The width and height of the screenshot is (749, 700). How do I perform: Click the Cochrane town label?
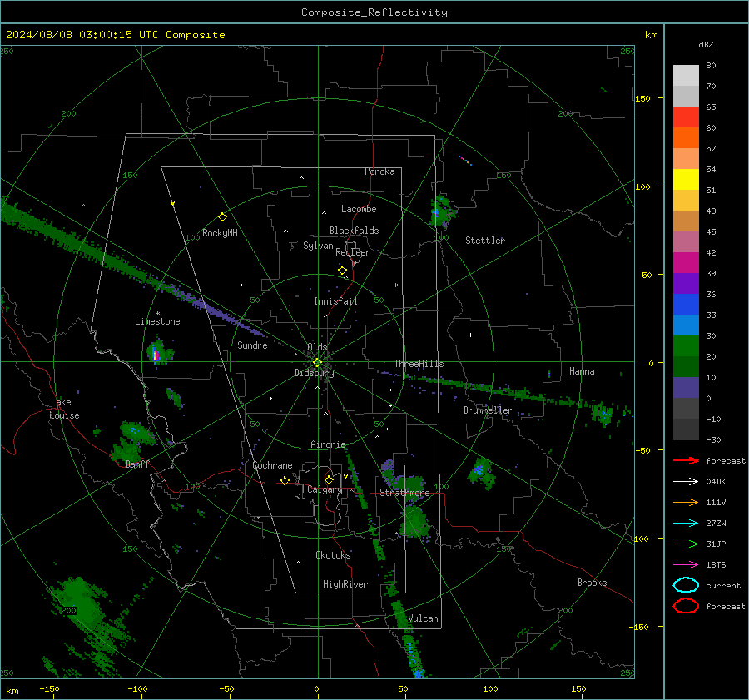pos(272,465)
